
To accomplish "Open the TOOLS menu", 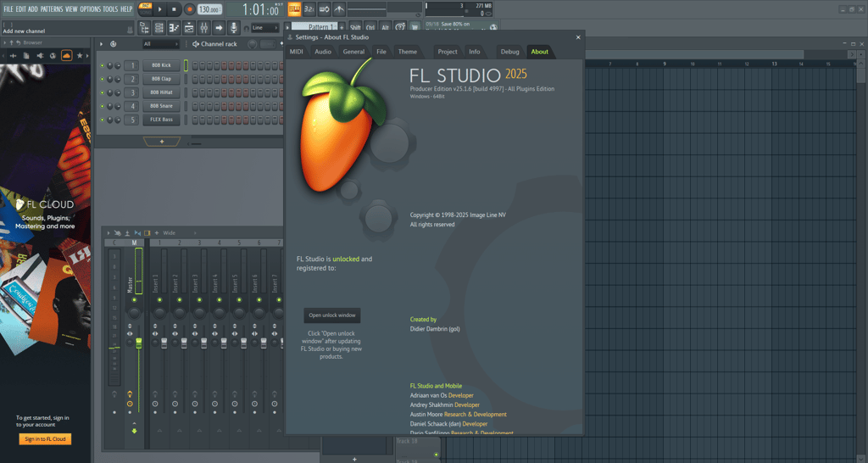I will 110,8.
